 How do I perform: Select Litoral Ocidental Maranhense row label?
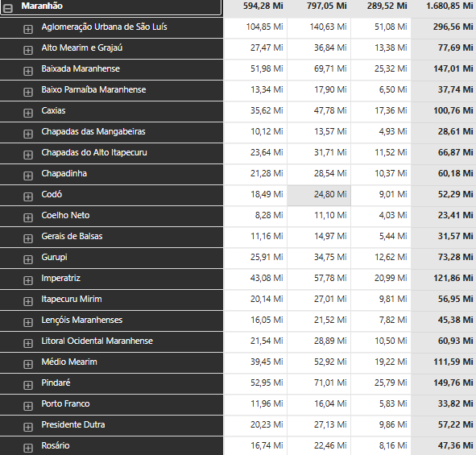pyautogui.click(x=97, y=341)
